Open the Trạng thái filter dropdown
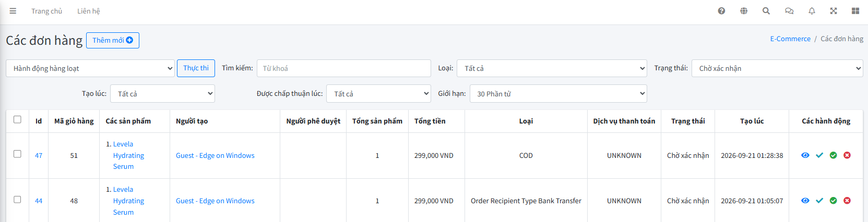 coord(777,68)
